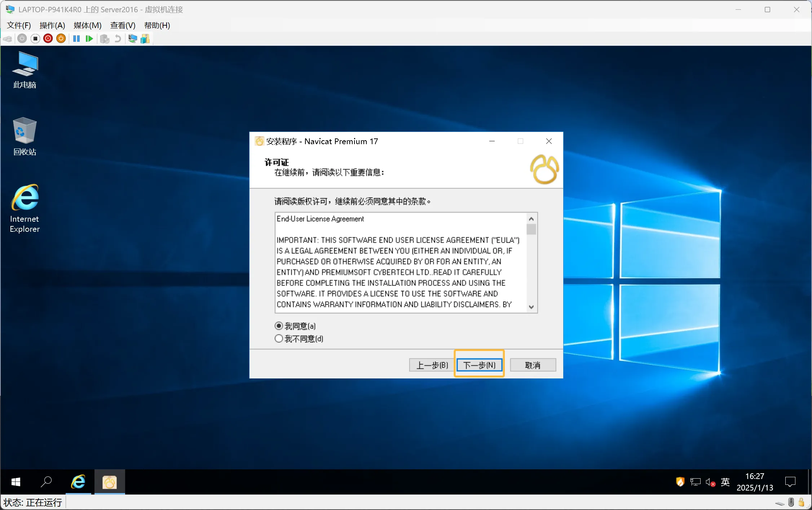Click the 取消 button in the installer
This screenshot has height=510, width=812.
point(533,365)
